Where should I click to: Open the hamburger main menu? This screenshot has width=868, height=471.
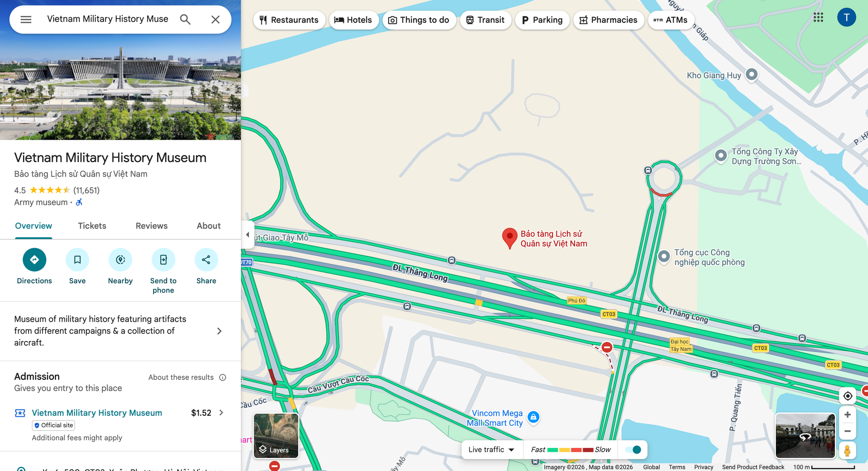coord(26,20)
